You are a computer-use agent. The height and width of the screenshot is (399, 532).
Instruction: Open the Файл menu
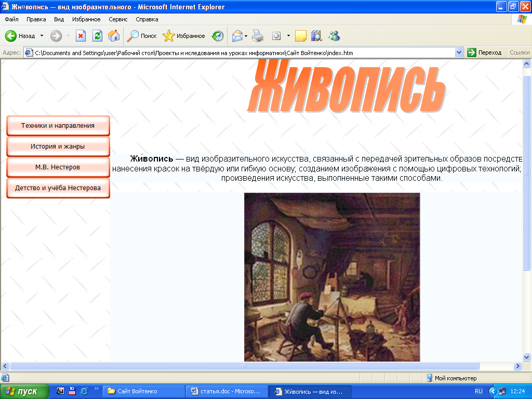pos(11,19)
